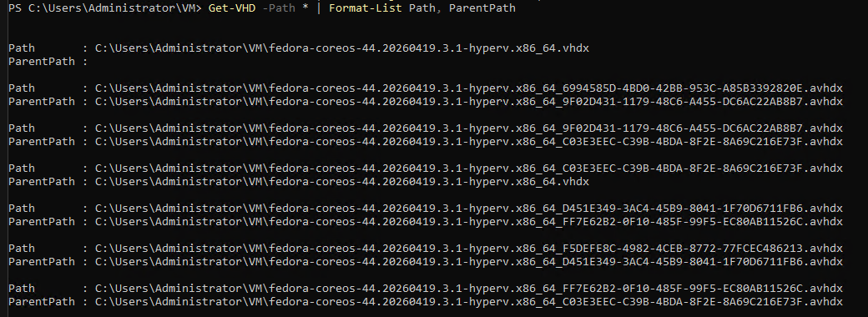Select Path value ending in x86_64.vhdx
This screenshot has height=317, width=868.
[342, 48]
